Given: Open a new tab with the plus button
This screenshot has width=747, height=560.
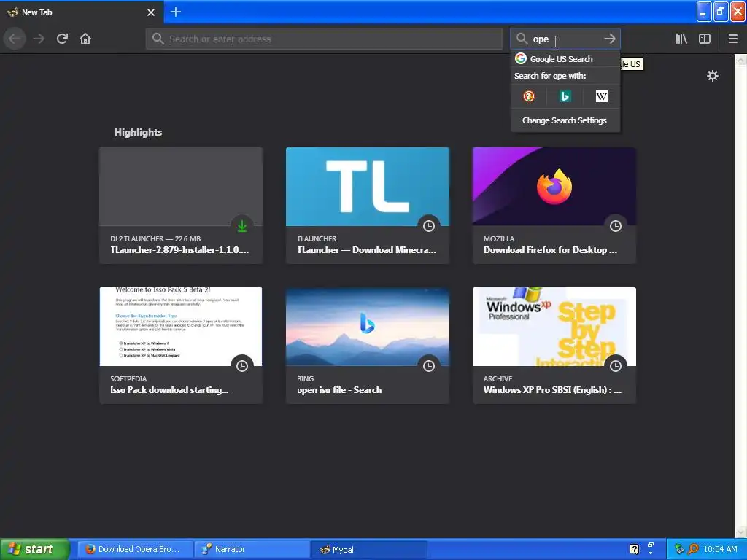Looking at the screenshot, I should point(175,12).
